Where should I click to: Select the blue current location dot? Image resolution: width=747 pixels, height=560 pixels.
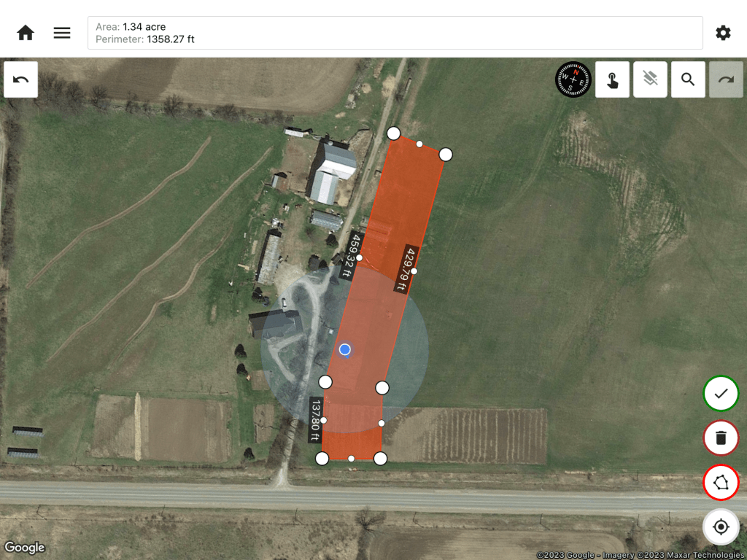pos(345,350)
